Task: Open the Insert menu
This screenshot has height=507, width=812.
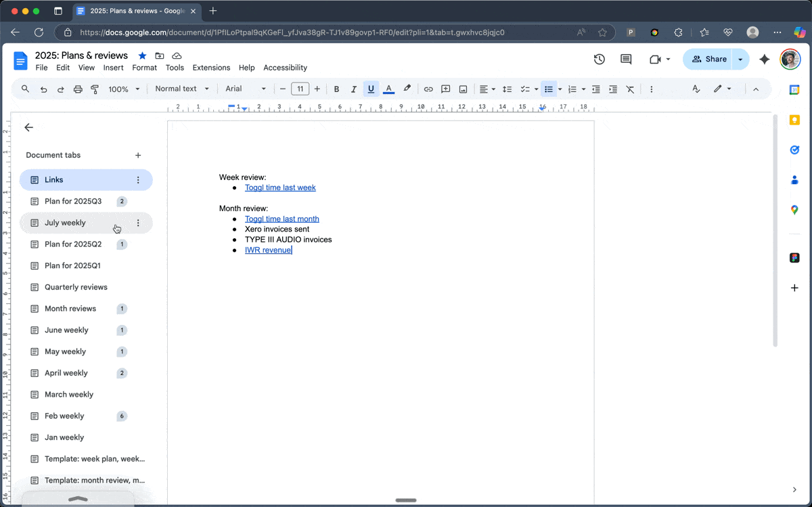Action: (113, 68)
